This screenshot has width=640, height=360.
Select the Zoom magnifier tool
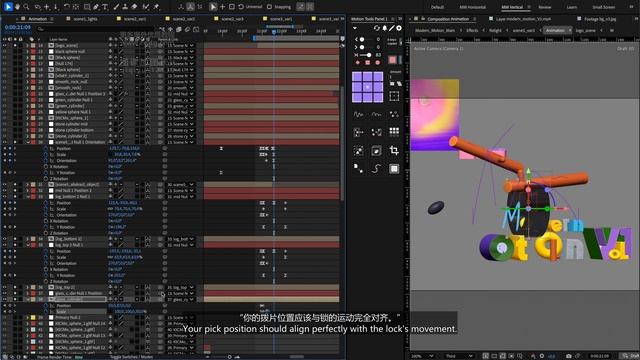coord(27,7)
